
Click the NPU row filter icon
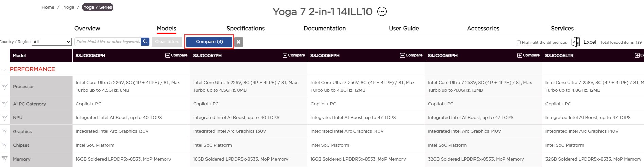tap(5, 118)
